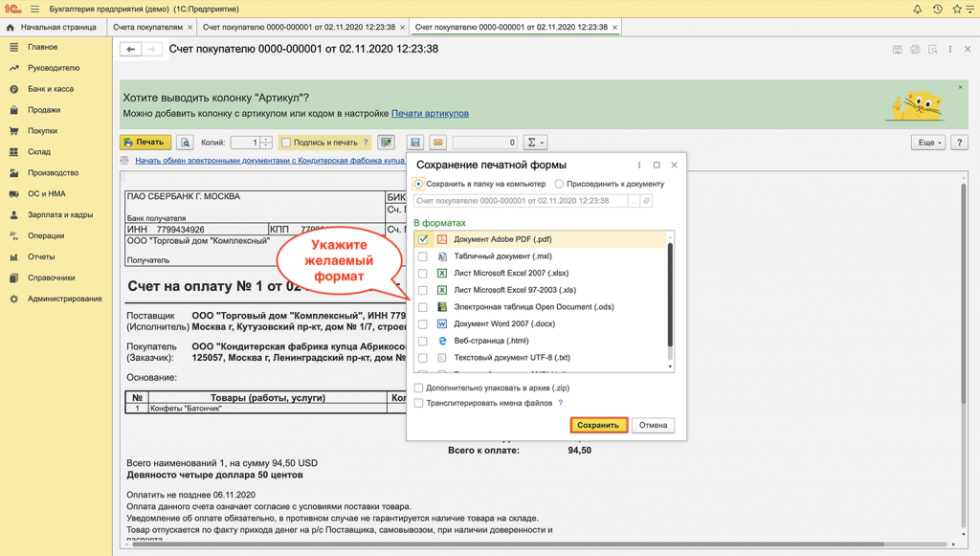
Task: Click the ellipsis folder chooser button
Action: click(x=634, y=201)
